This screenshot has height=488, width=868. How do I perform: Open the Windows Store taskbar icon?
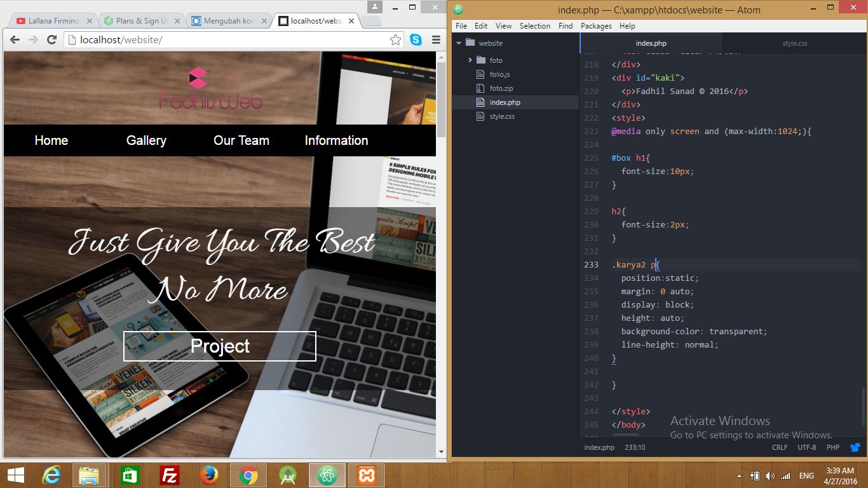click(130, 475)
